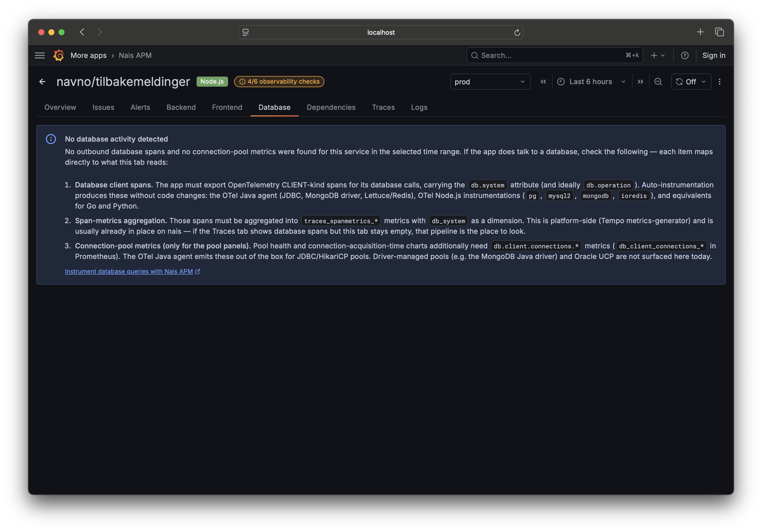The width and height of the screenshot is (762, 532).
Task: Click the ioredis code label
Action: (634, 196)
